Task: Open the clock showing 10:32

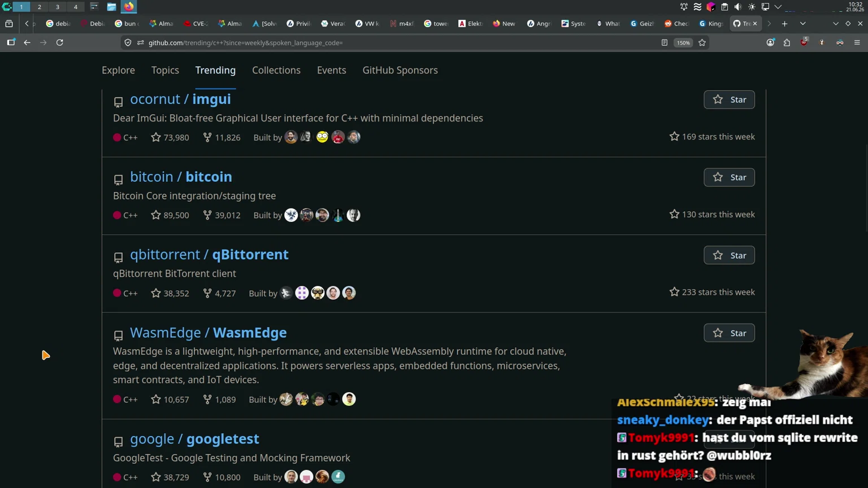Action: [855, 7]
